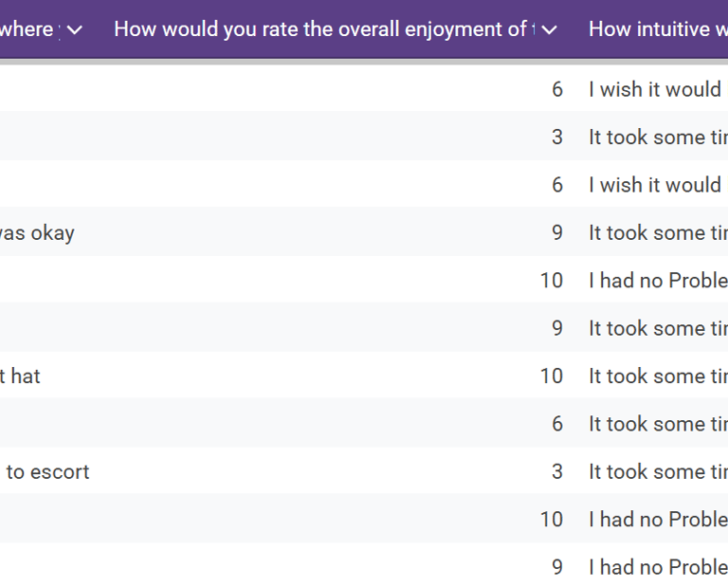
Task: Select the second row's rating 3 cell
Action: 556,137
